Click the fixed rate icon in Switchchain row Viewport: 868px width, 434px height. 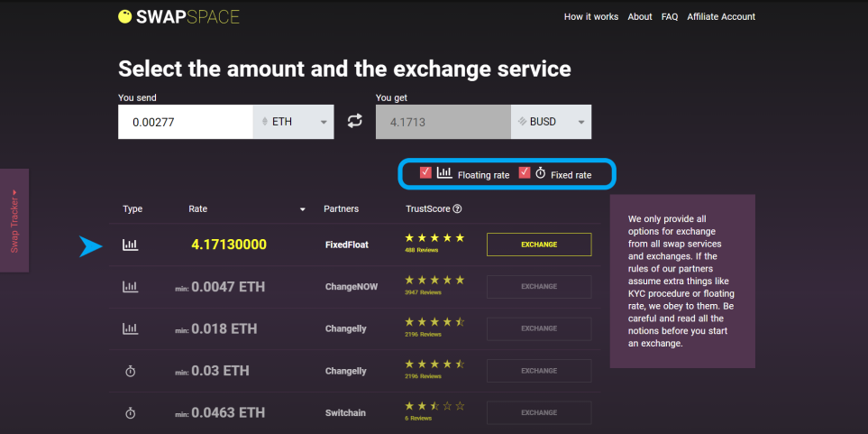131,413
